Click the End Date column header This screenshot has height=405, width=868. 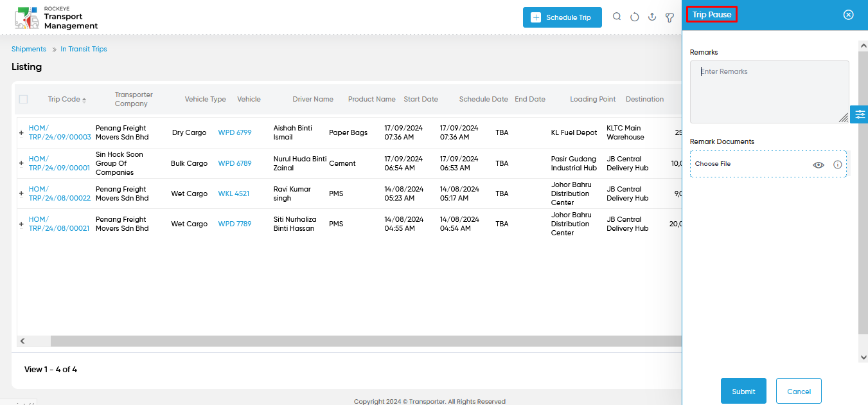[x=530, y=99]
